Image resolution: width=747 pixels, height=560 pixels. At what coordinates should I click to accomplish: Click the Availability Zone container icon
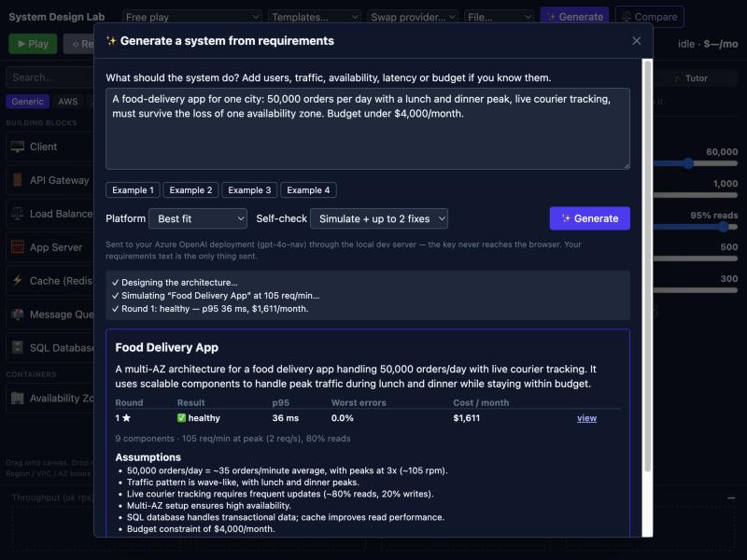18,399
